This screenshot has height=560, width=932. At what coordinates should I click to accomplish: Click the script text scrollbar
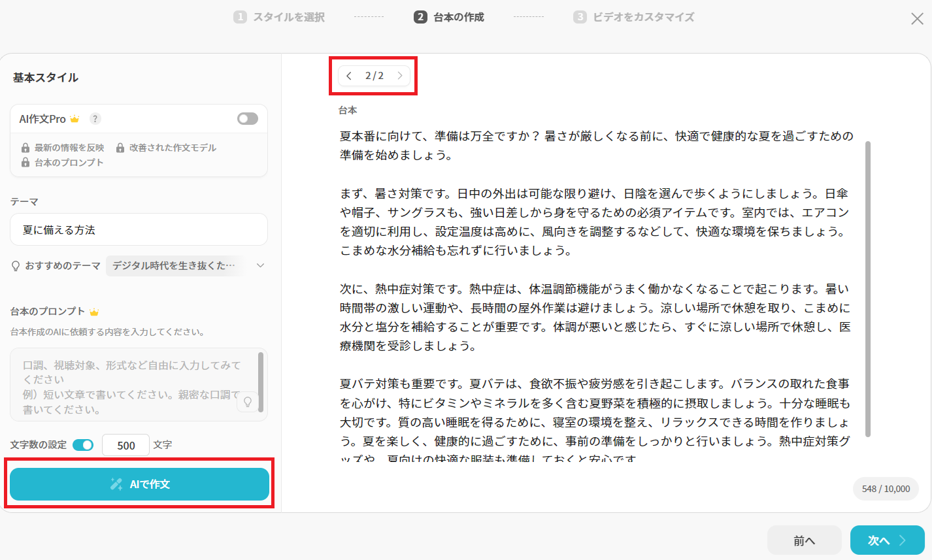click(868, 289)
